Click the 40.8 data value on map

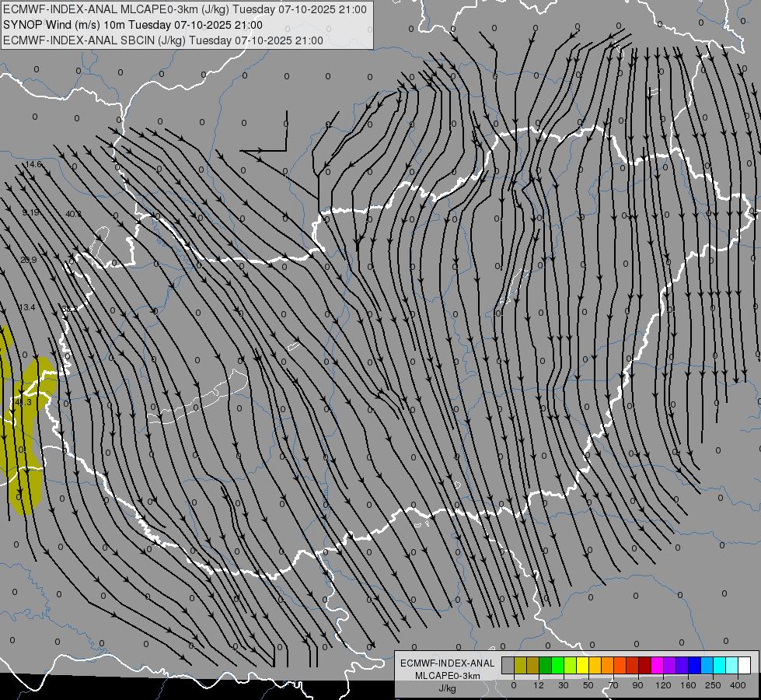tap(73, 214)
